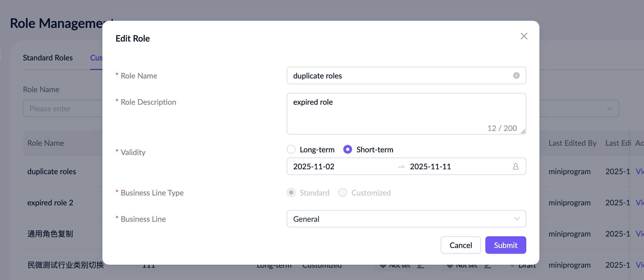Screen dimensions: 644x280
Task: Select Short-term validity
Action: (x=348, y=149)
